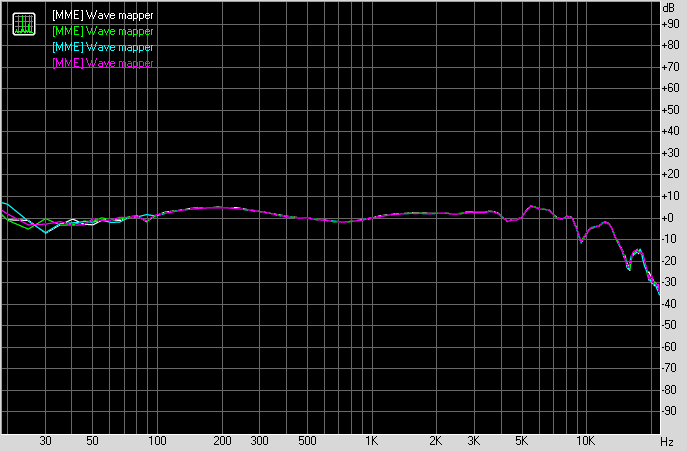Click the 10K frequency axis label
This screenshot has height=451, width=687.
pyautogui.click(x=585, y=441)
